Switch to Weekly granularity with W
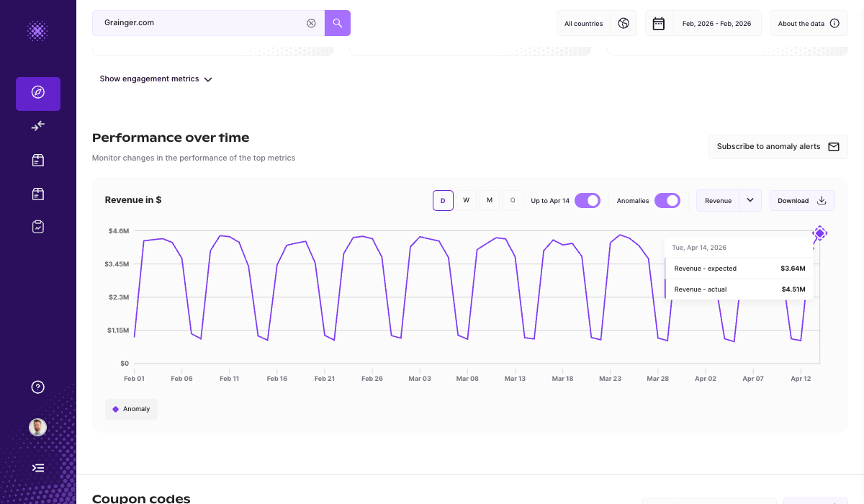864x504 pixels. (x=466, y=200)
